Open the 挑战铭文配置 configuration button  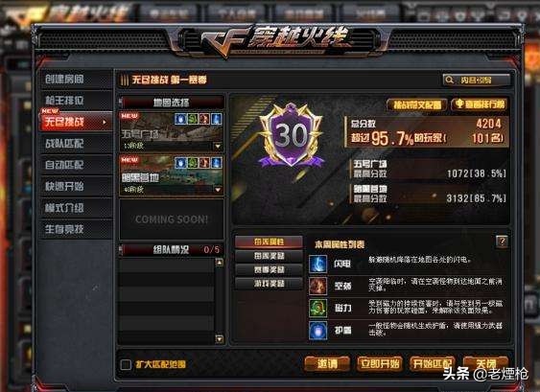coord(416,104)
